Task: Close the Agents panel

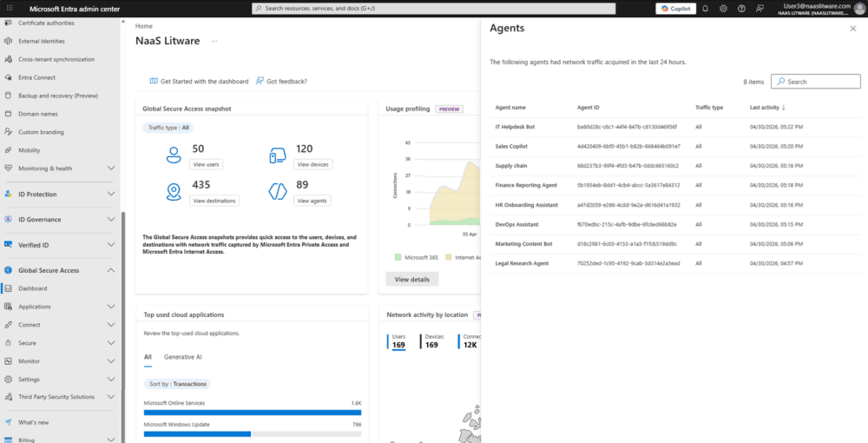Action: [x=852, y=29]
